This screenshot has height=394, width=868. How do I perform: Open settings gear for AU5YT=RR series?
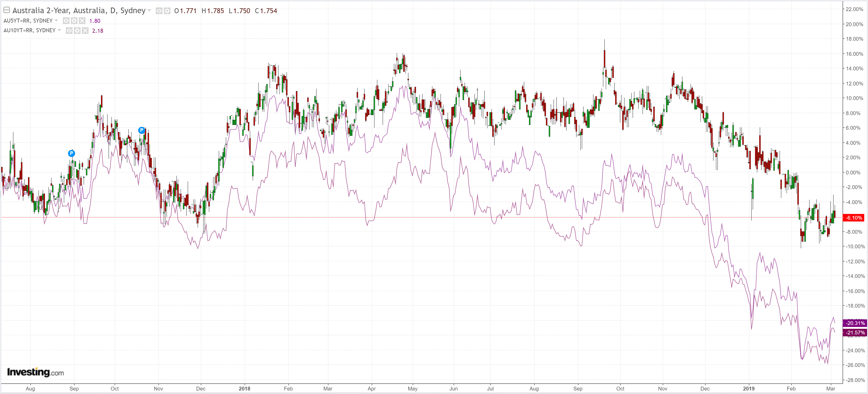[x=74, y=21]
